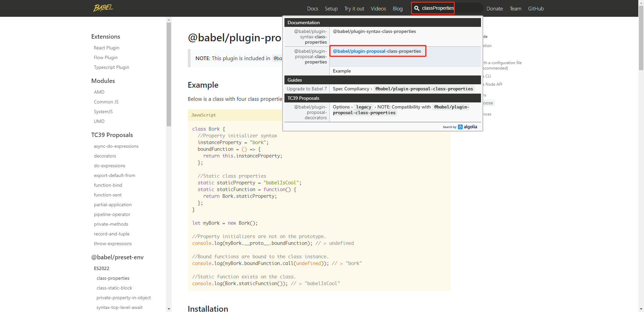Screen dimensions: 644x312
Task: Open the Docs menu item
Action: (x=312, y=9)
